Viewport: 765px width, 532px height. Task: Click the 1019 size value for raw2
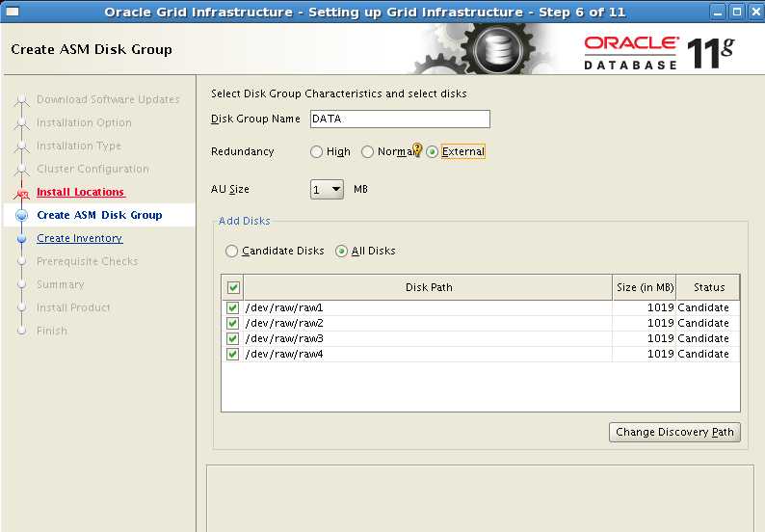661,323
